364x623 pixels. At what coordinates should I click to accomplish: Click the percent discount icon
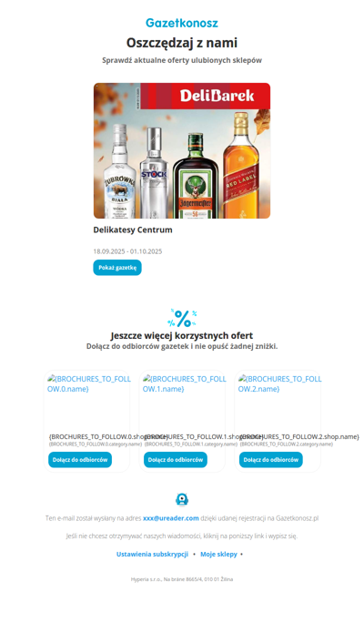(x=182, y=318)
